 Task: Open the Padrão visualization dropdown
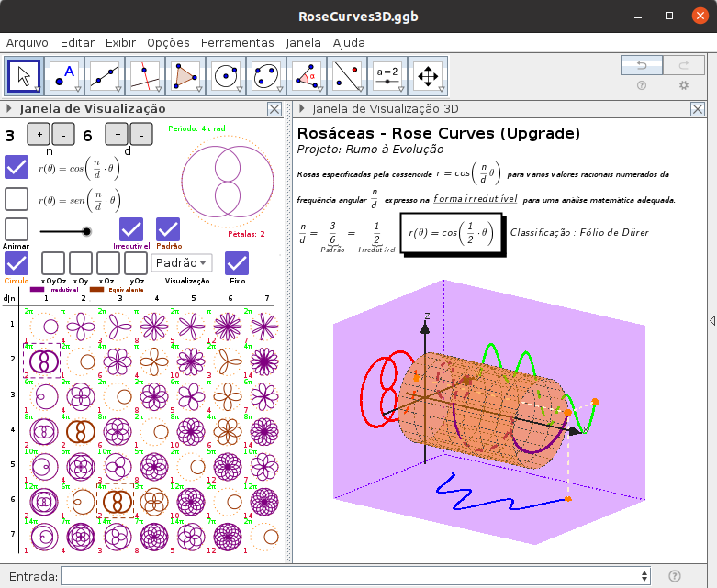tap(182, 263)
